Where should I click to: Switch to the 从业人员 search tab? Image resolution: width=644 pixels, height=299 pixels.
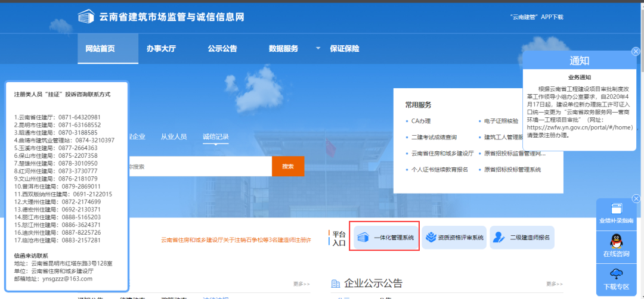point(174,136)
